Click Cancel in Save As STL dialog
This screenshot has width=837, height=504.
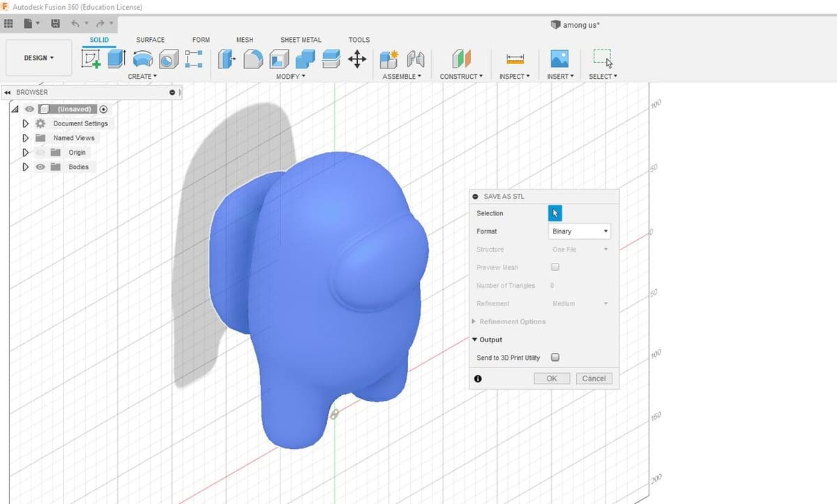594,379
